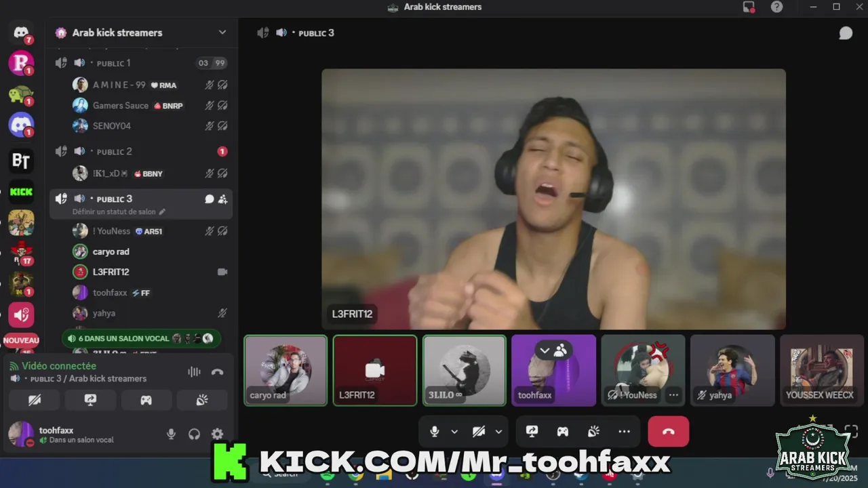868x488 pixels.
Task: Click user yahya in channel list
Action: pos(149,313)
